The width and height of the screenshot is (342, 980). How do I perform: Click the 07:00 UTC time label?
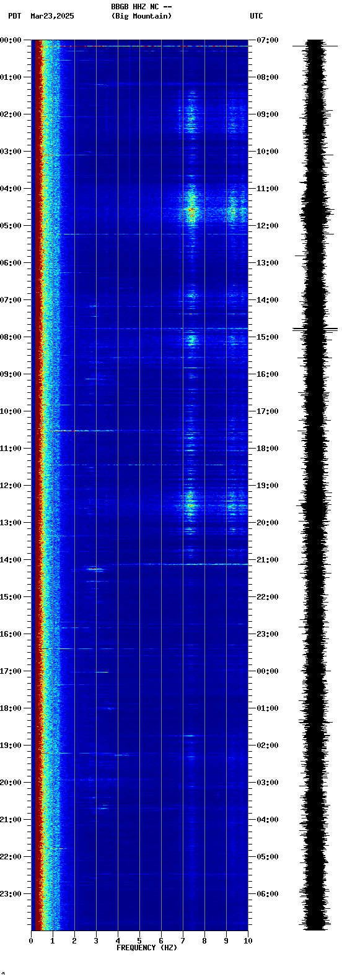point(268,40)
